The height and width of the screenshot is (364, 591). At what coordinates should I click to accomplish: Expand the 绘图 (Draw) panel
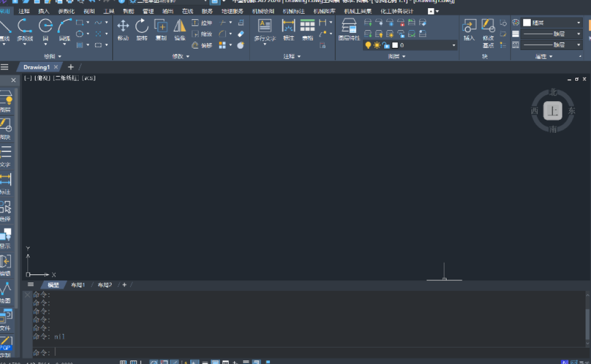pos(53,56)
